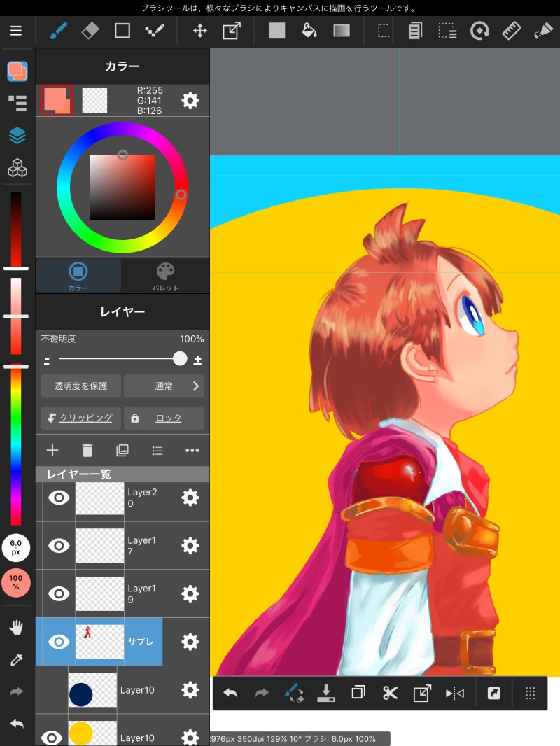560x746 pixels.
Task: Add a new layer with plus
Action: [52, 450]
